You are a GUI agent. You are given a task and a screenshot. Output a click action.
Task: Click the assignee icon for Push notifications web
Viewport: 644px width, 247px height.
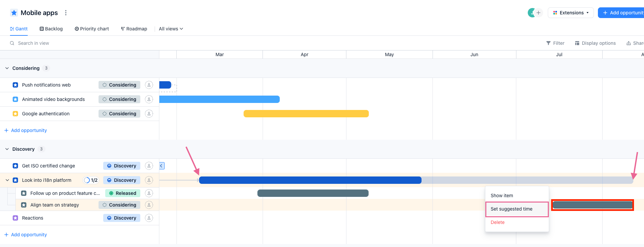tap(149, 85)
